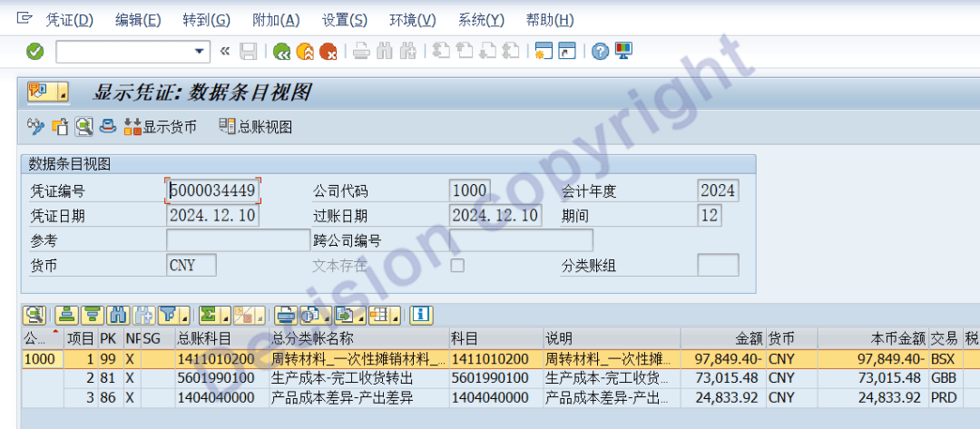Click the green Back arrow icon

[282, 52]
